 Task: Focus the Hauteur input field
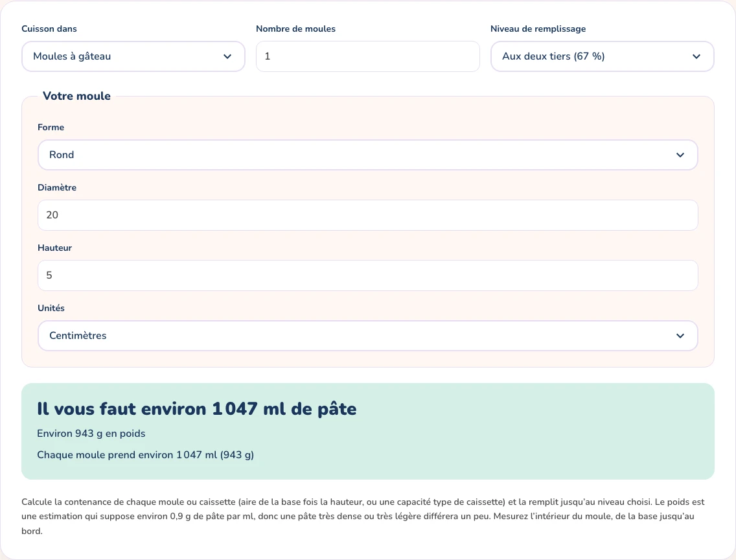tap(367, 275)
